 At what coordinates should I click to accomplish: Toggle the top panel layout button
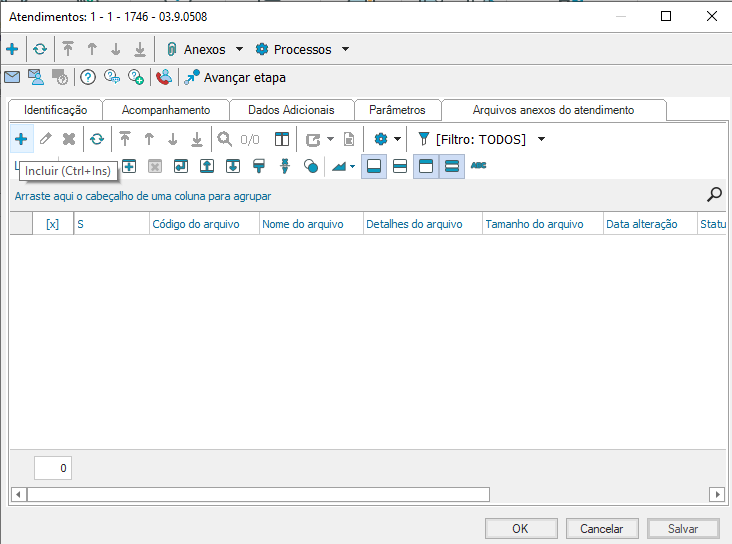pos(426,166)
